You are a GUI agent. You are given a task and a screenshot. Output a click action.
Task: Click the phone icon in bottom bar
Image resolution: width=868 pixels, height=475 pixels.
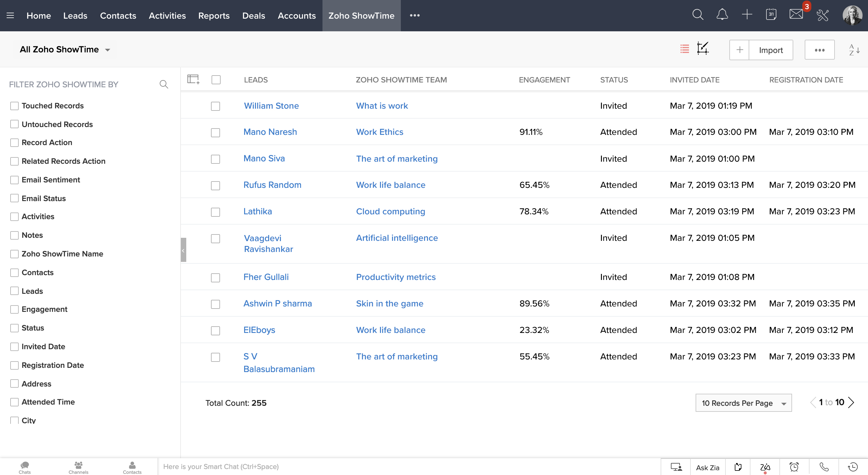coord(824,467)
